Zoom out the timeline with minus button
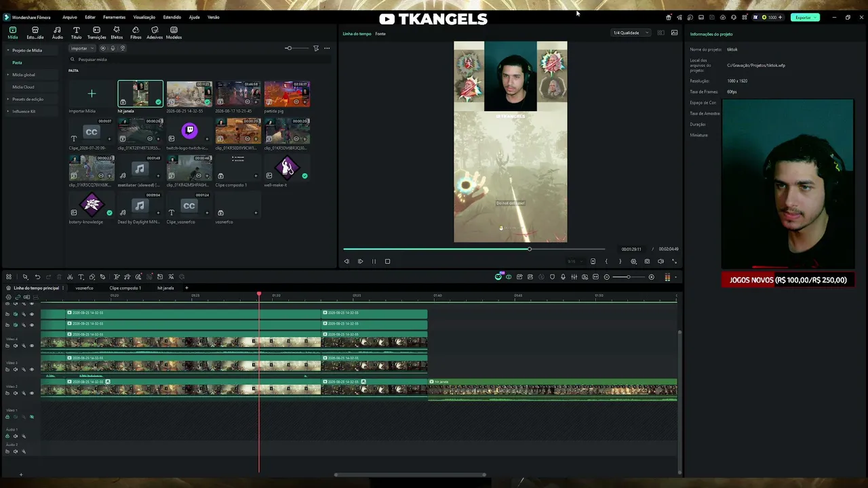The image size is (868, 488). (607, 277)
